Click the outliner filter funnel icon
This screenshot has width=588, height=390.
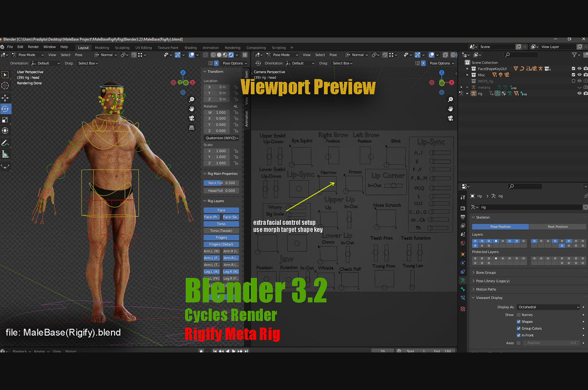[574, 55]
